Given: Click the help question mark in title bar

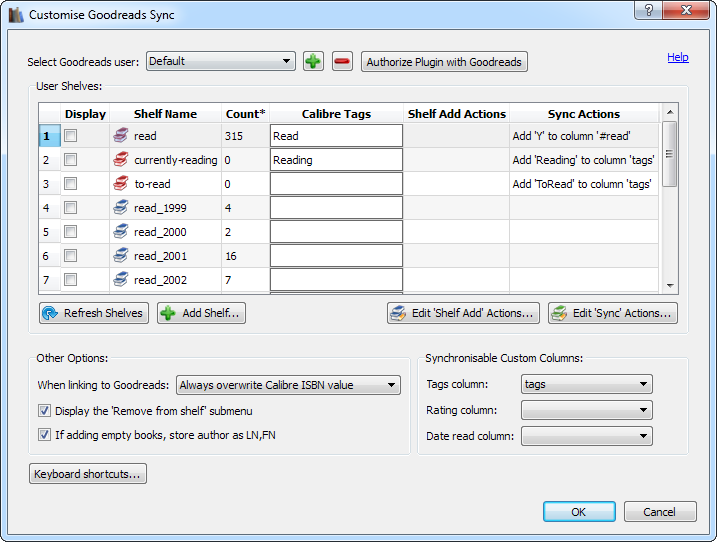Looking at the screenshot, I should tap(648, 10).
